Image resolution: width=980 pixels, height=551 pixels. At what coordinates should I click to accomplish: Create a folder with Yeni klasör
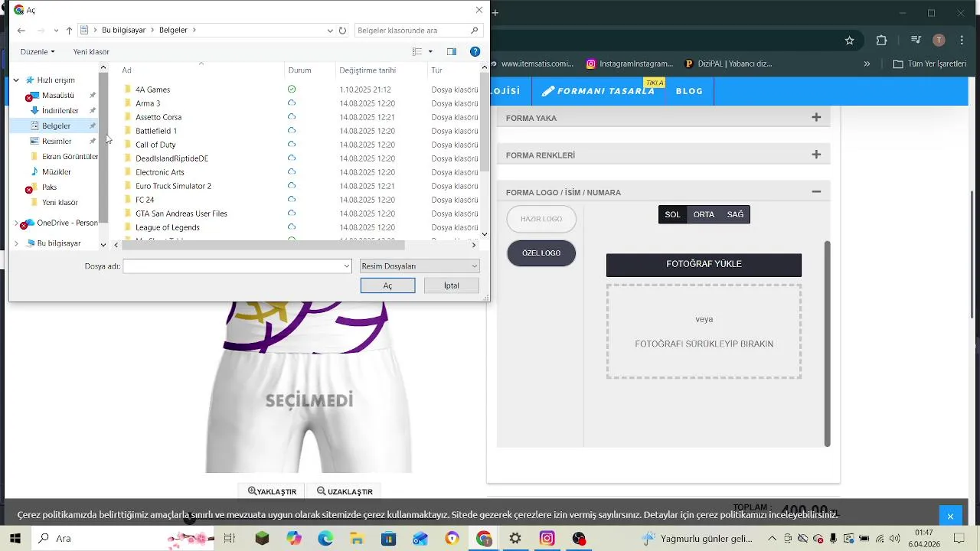(91, 52)
